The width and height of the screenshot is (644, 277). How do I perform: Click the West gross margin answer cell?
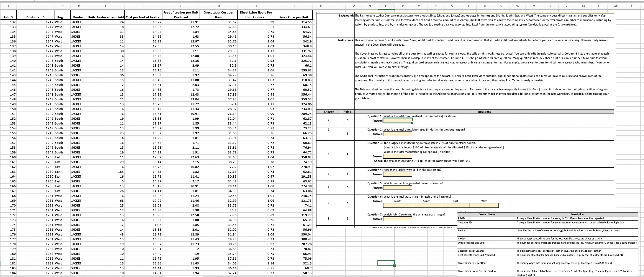pyautogui.click(x=484, y=205)
